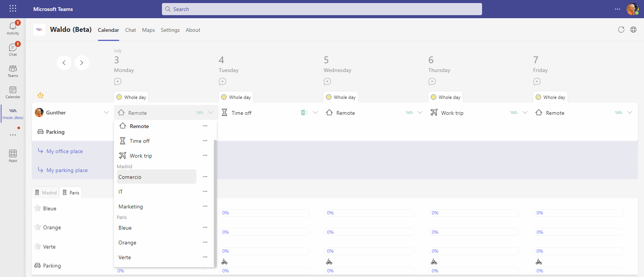Open Calendar icon in left sidebar
Image resolution: width=644 pixels, height=277 pixels.
13,92
